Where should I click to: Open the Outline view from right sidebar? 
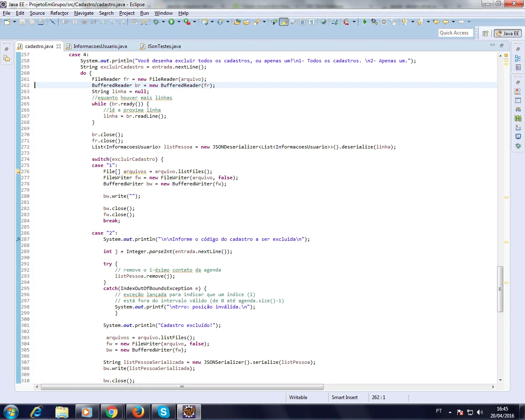[518, 59]
